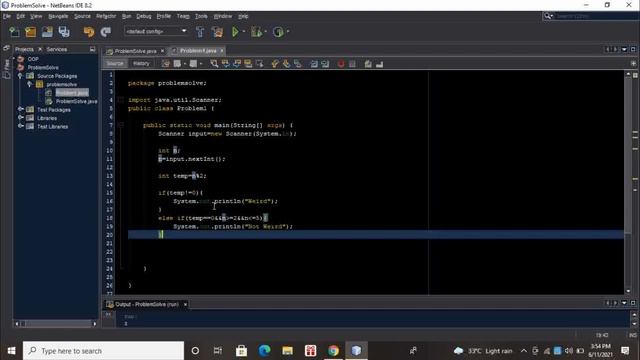This screenshot has height=360, width=640.
Task: Click Previous Bookmark icon in editor toolbar
Action: [275, 63]
